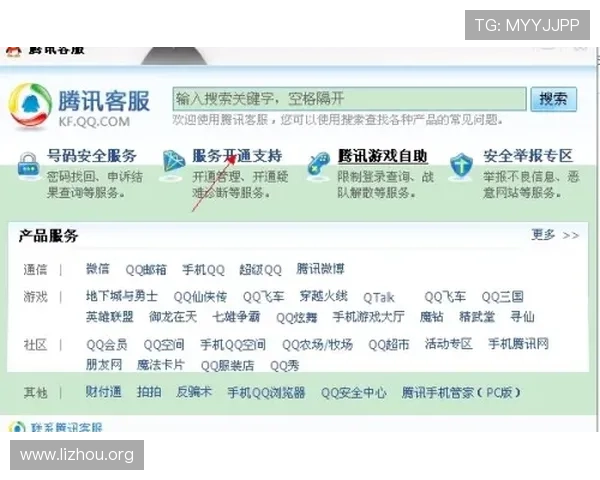
Task: Open the QQ炫舞 game link
Action: tap(297, 318)
